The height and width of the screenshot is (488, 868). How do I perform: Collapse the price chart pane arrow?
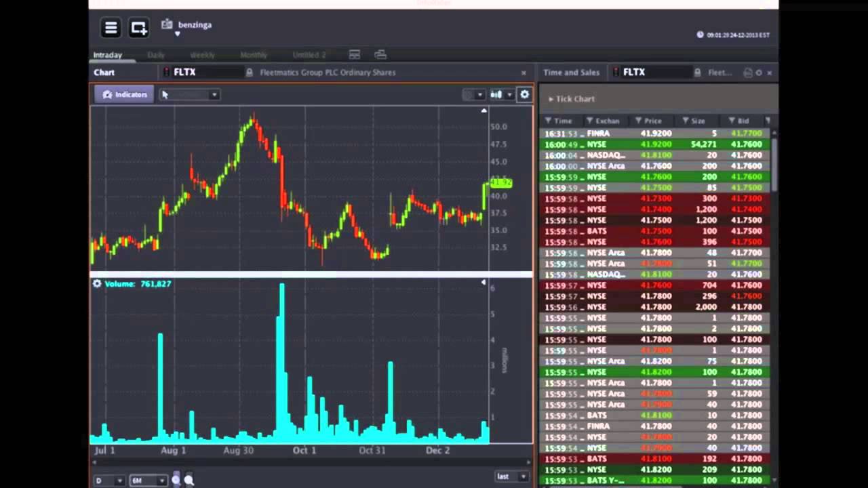[x=484, y=110]
